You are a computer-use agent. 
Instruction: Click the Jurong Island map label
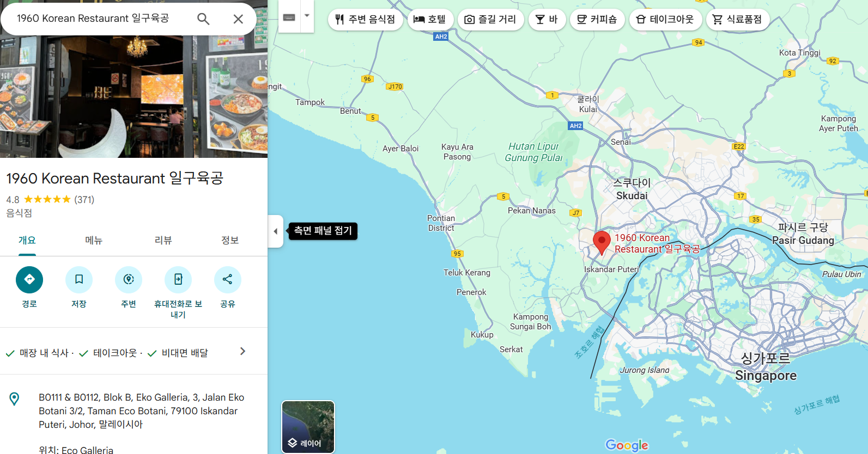click(x=645, y=370)
